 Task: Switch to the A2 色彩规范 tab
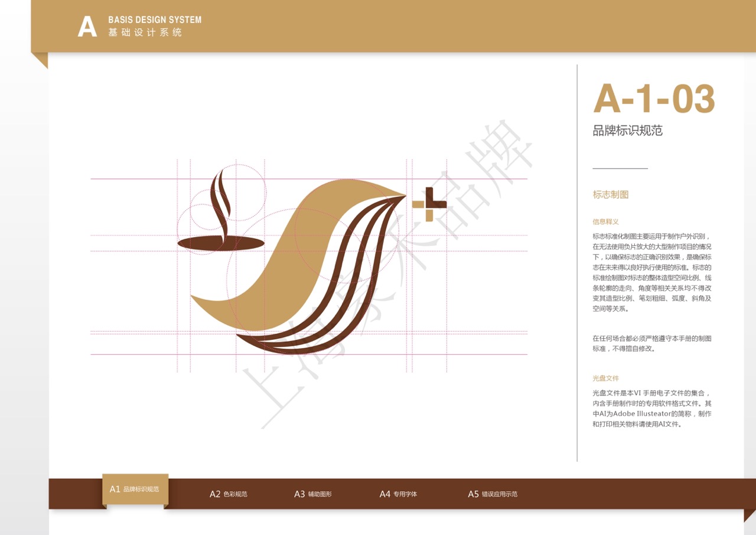point(228,494)
